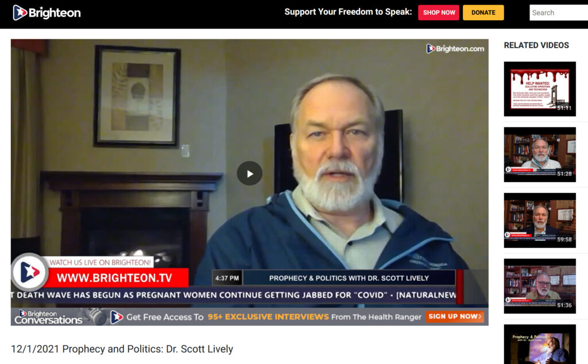This screenshot has width=588, height=364.
Task: Click the SIGN UP NOW banner button
Action: pos(455,317)
